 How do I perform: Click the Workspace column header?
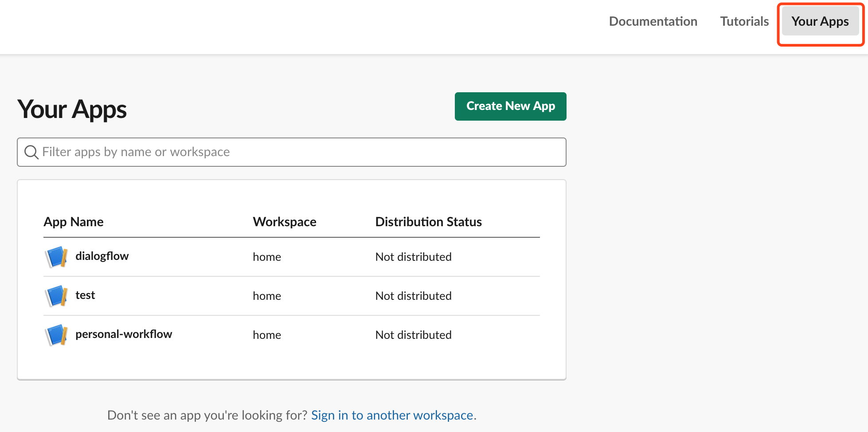pyautogui.click(x=285, y=222)
